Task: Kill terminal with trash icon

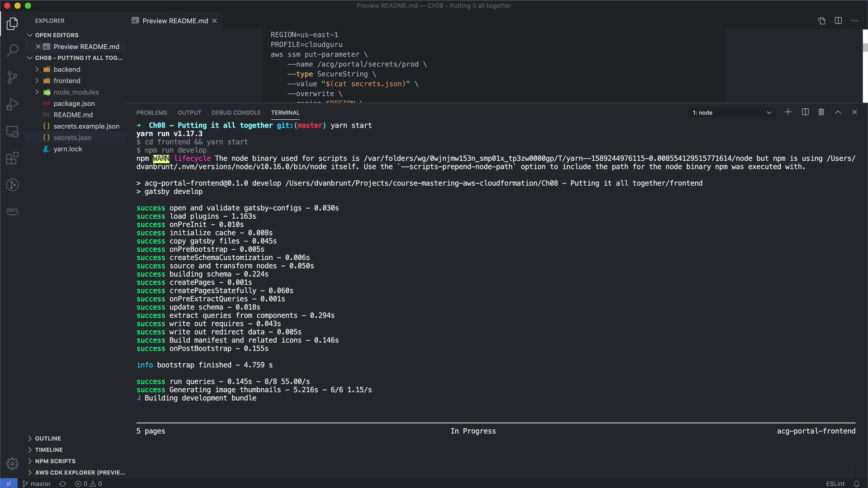Action: (x=821, y=112)
